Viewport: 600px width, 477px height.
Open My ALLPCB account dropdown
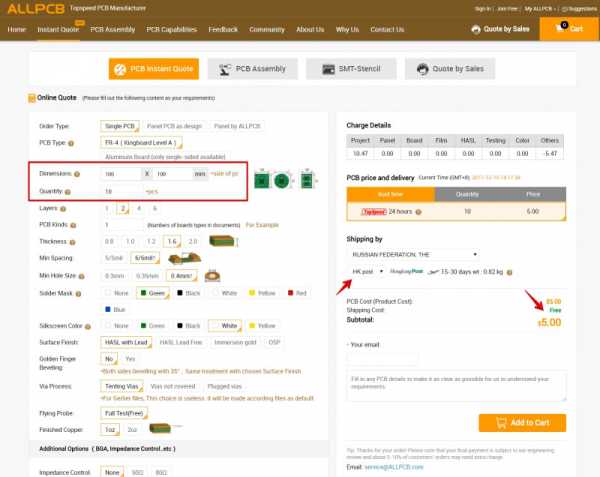(x=540, y=9)
